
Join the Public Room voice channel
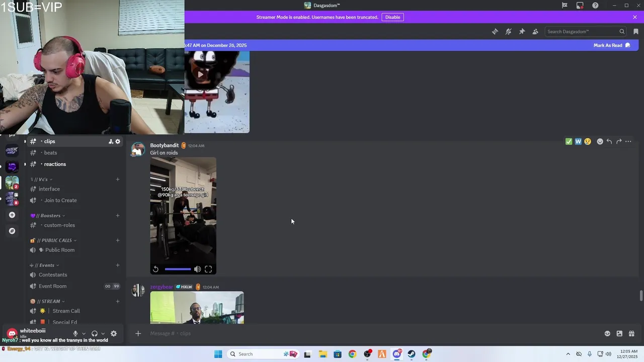tap(75, 250)
